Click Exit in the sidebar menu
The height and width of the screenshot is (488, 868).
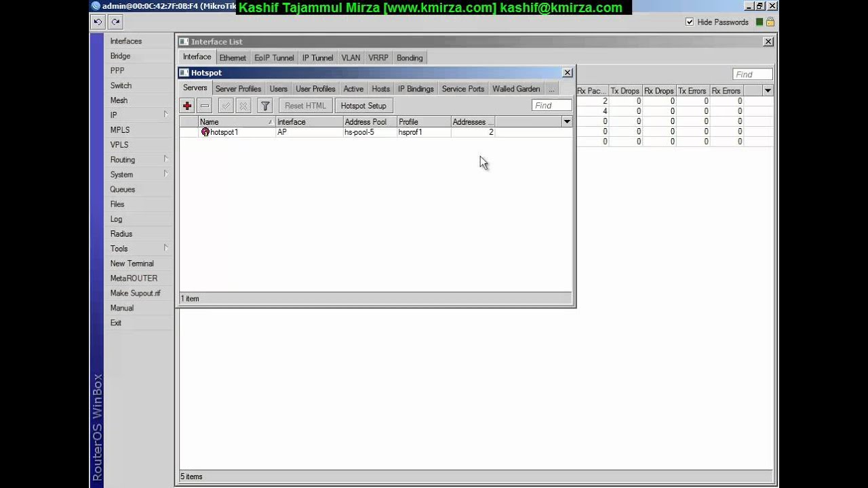pyautogui.click(x=116, y=323)
